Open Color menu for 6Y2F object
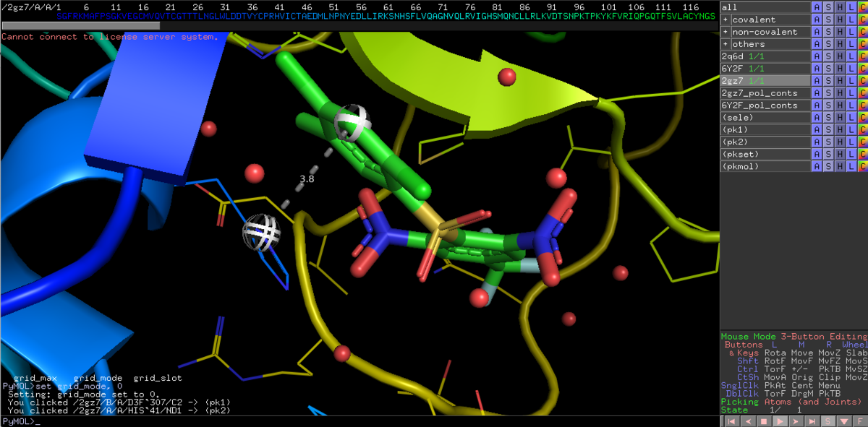The image size is (868, 427). [862, 69]
